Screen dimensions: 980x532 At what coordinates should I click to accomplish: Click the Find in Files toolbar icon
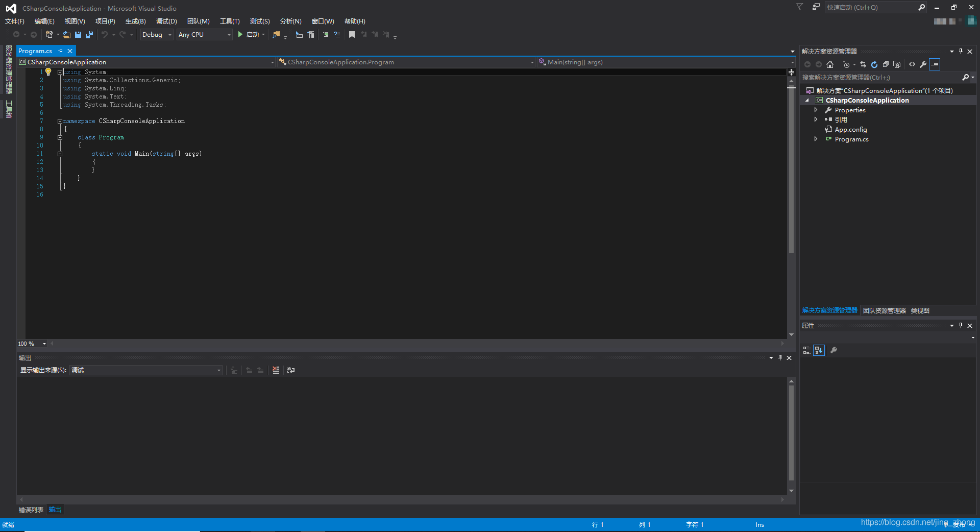click(276, 35)
